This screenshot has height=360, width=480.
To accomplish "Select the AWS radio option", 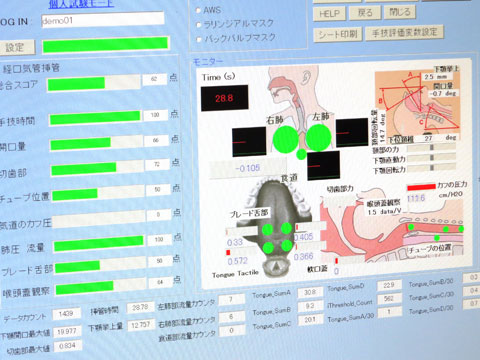I will [x=198, y=10].
